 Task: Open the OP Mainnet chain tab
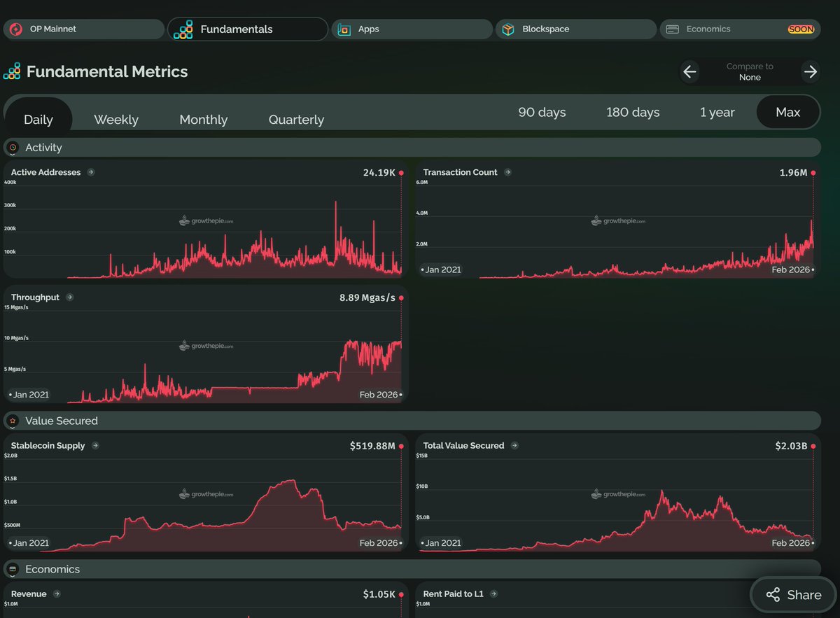click(83, 29)
